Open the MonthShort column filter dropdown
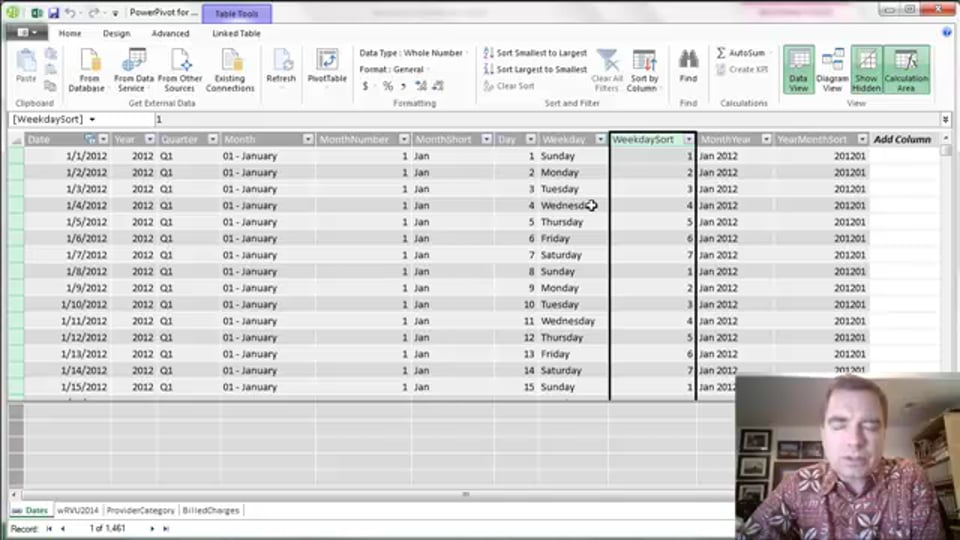The width and height of the screenshot is (960, 540). (486, 140)
